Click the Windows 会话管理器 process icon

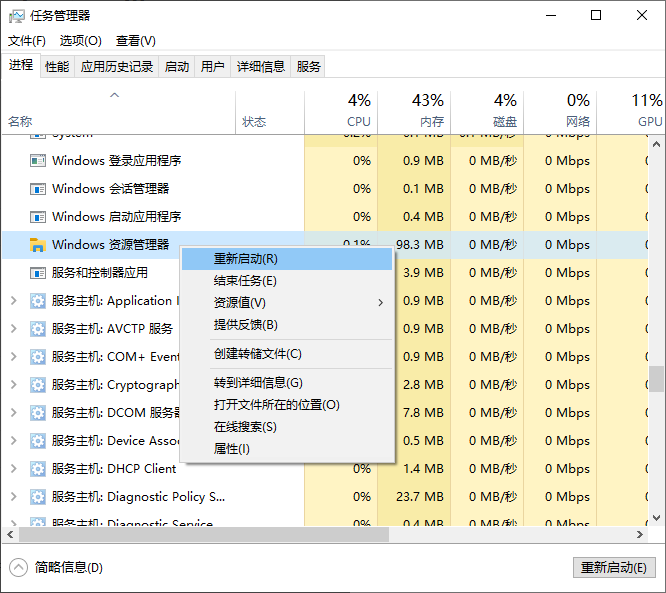coord(38,189)
